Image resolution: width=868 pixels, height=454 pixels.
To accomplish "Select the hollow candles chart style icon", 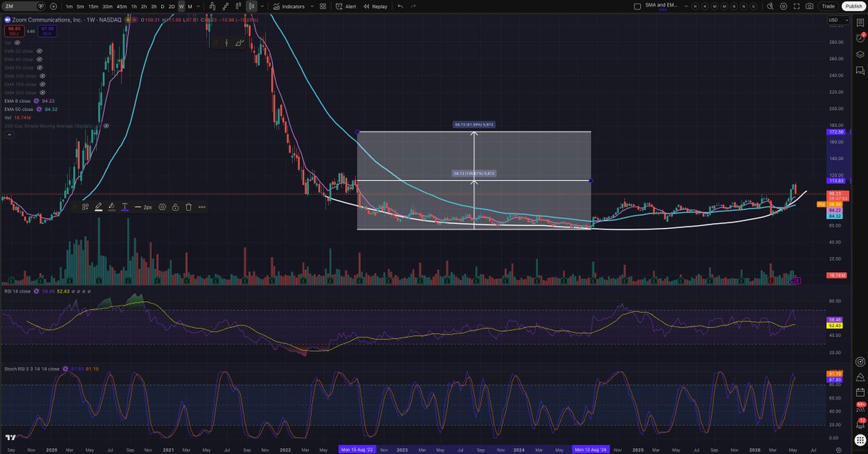I will [x=238, y=7].
